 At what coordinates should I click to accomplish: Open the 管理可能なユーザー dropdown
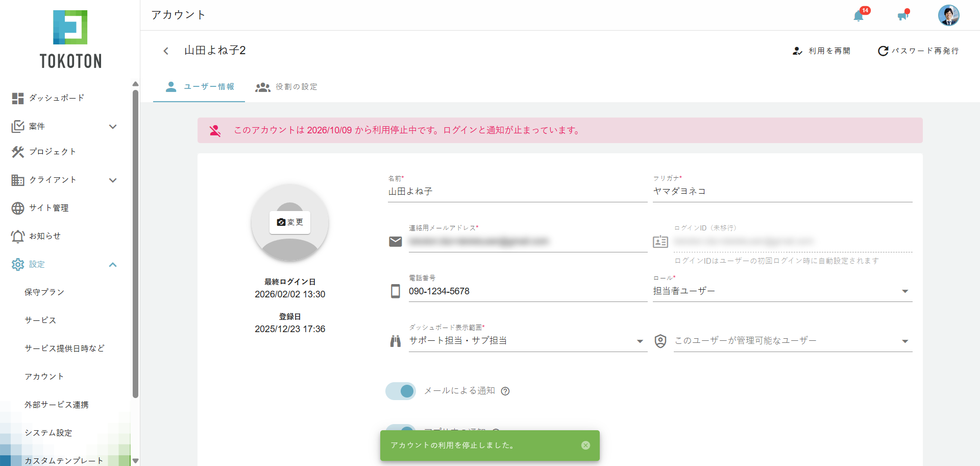[793, 341]
